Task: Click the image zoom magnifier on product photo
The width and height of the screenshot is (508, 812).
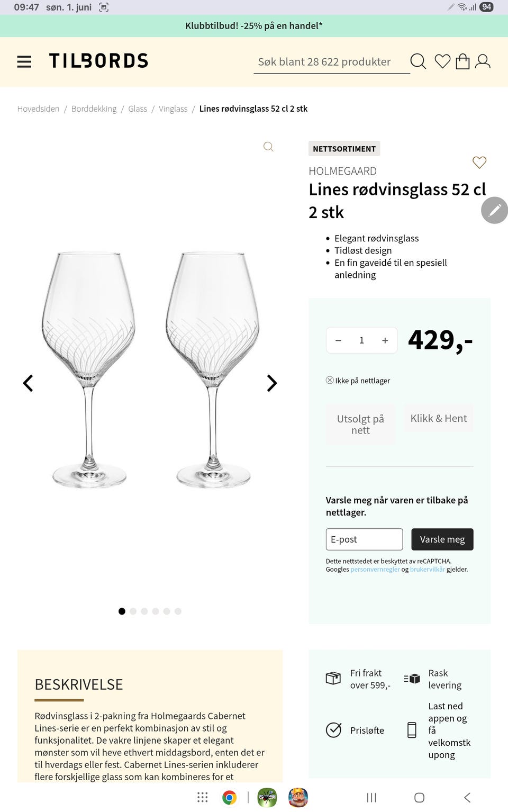Action: [268, 147]
